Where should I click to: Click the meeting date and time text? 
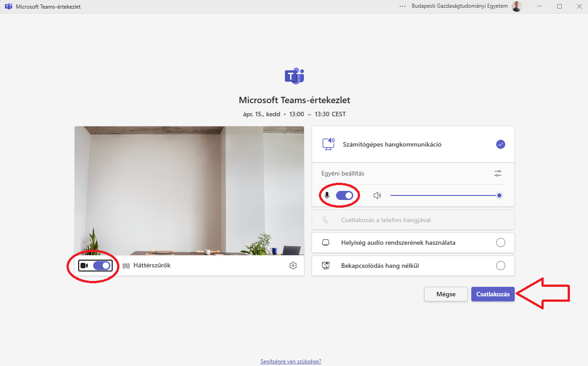point(294,114)
